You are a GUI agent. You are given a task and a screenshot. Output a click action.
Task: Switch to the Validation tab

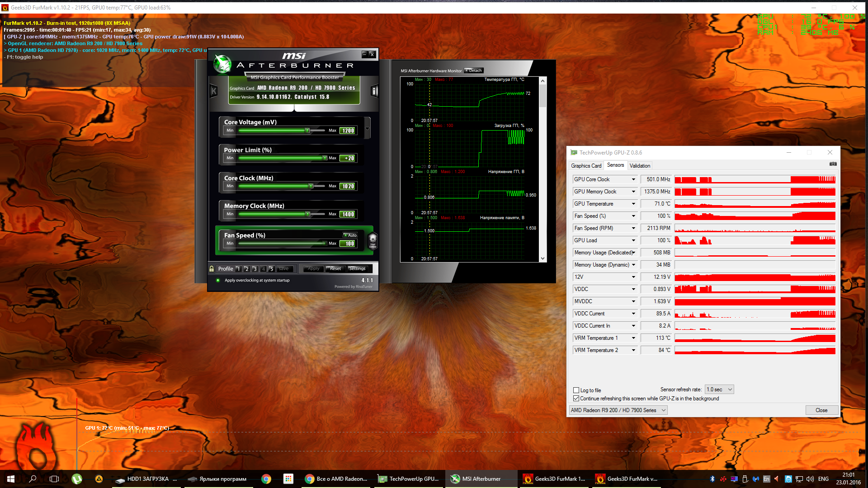pyautogui.click(x=640, y=166)
